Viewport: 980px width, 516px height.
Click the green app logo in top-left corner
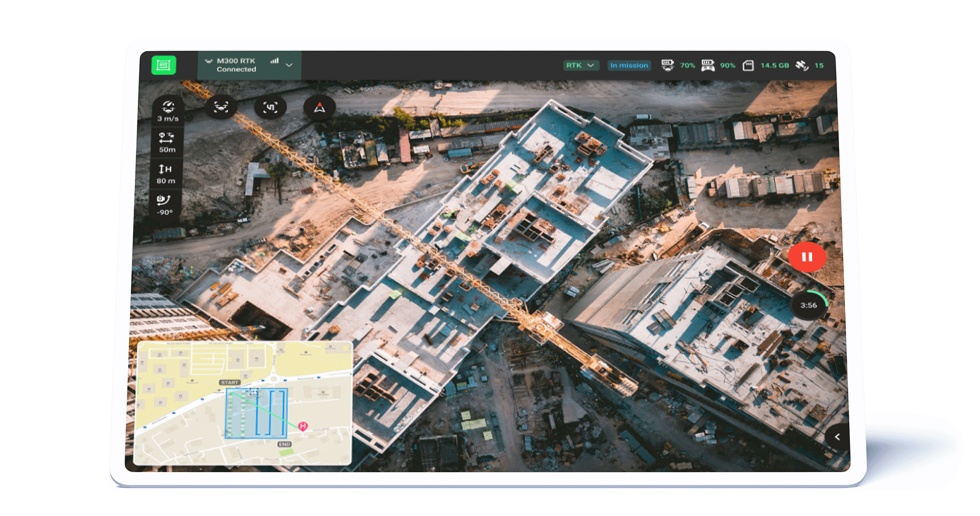[163, 65]
